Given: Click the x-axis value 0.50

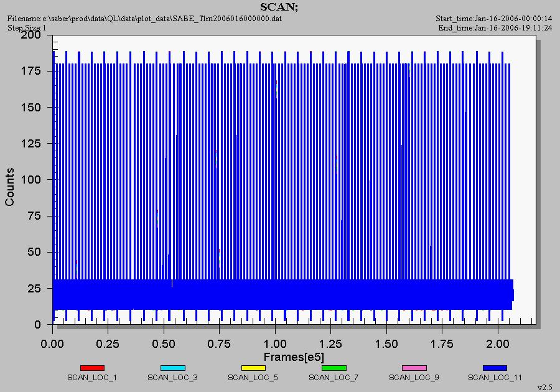Looking at the screenshot, I should click(x=164, y=344).
